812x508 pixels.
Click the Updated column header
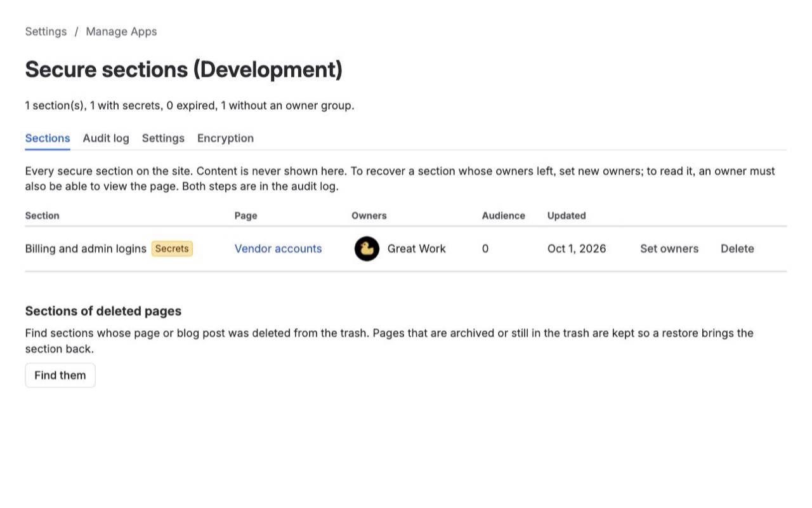pos(566,216)
